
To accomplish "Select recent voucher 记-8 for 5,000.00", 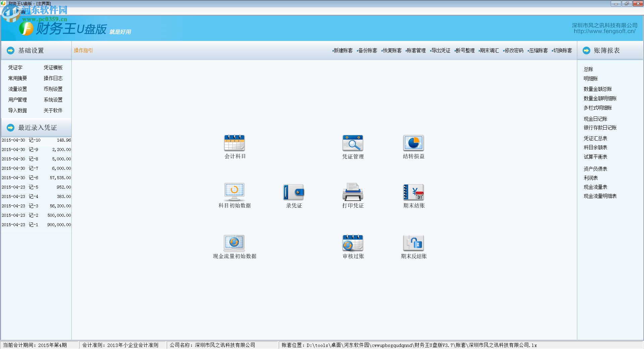I will click(x=36, y=159).
